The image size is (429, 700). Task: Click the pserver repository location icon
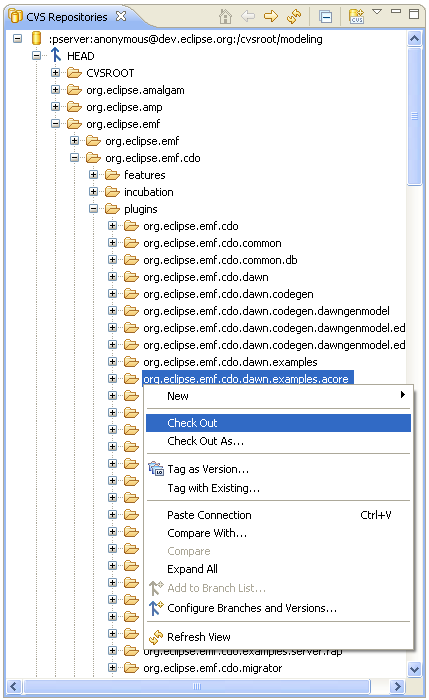pyautogui.click(x=37, y=38)
